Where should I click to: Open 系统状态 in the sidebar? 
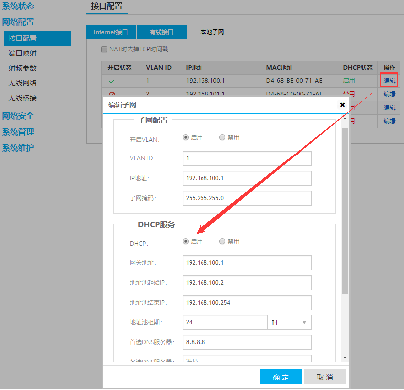[x=18, y=6]
